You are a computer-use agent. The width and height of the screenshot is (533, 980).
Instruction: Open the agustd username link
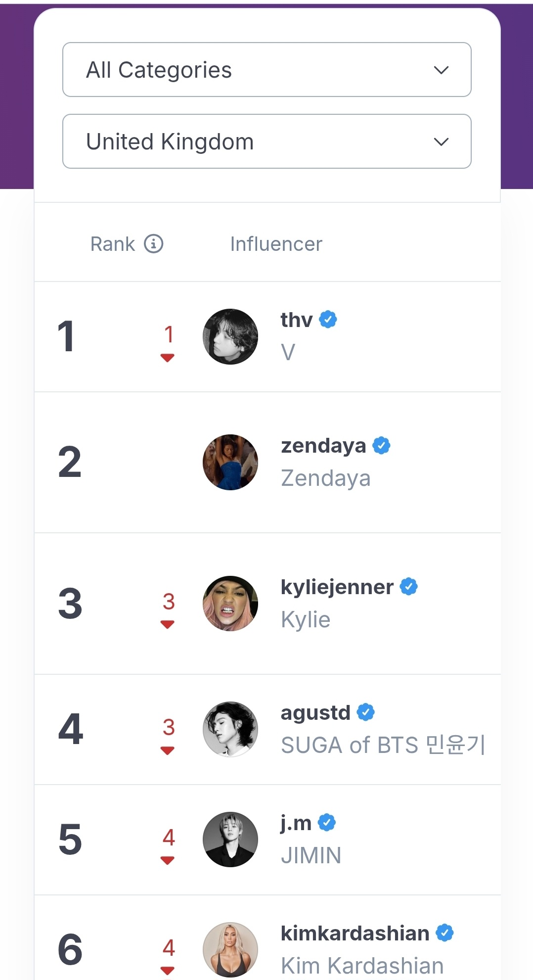pyautogui.click(x=315, y=713)
